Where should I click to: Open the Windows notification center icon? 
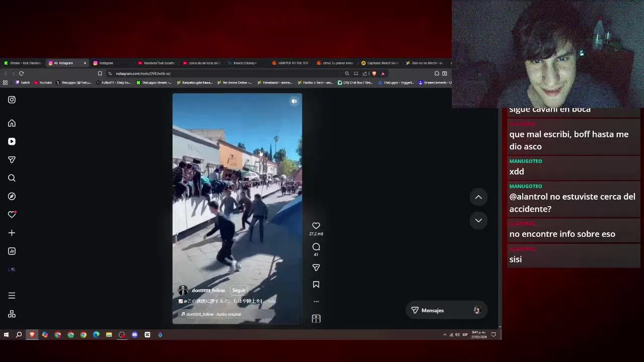click(x=494, y=335)
